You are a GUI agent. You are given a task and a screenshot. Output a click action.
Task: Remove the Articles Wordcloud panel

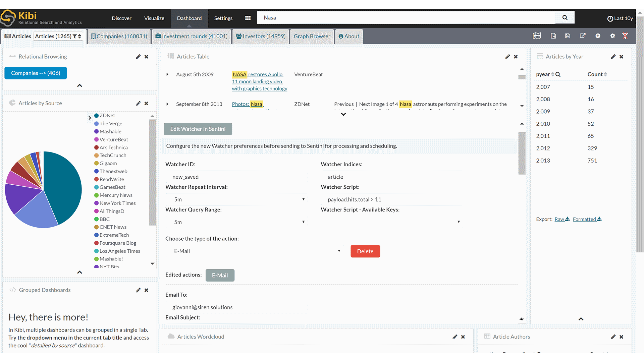coord(463,337)
